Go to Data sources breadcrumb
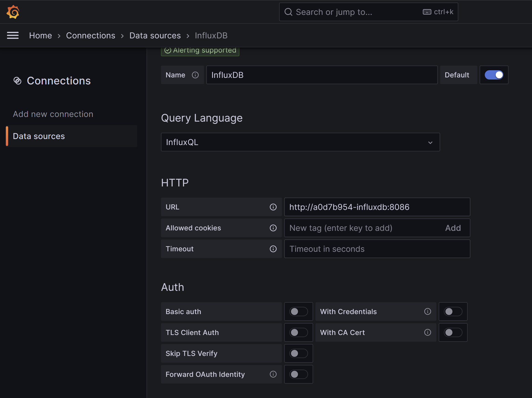 pyautogui.click(x=155, y=36)
